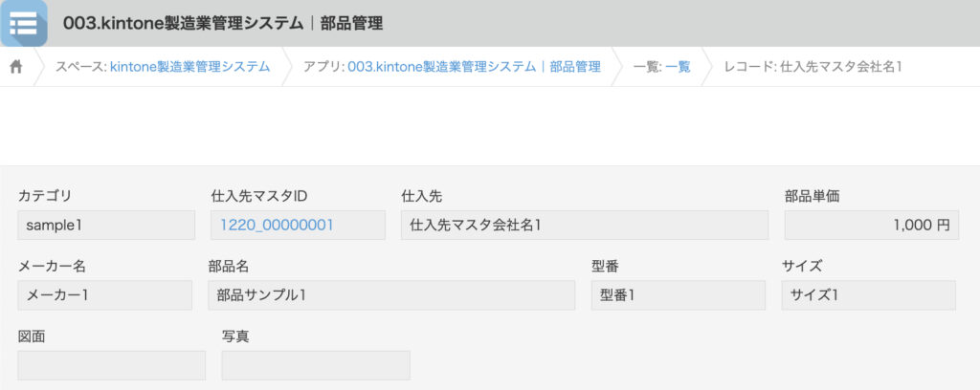The height and width of the screenshot is (390, 980).
Task: Click the empty 写真 attachment field
Action: (x=316, y=365)
